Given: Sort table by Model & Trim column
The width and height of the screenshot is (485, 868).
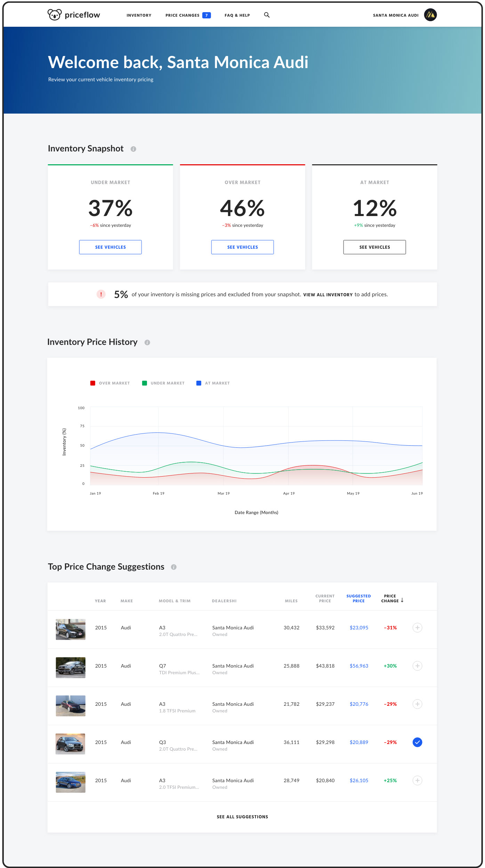Looking at the screenshot, I should tap(175, 601).
